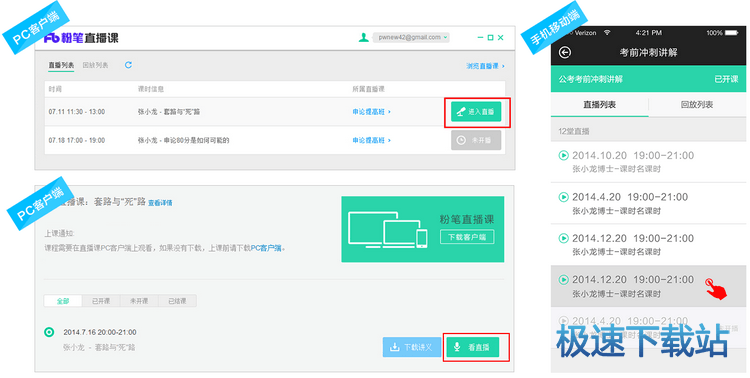Click 下载讲义 button

click(412, 347)
